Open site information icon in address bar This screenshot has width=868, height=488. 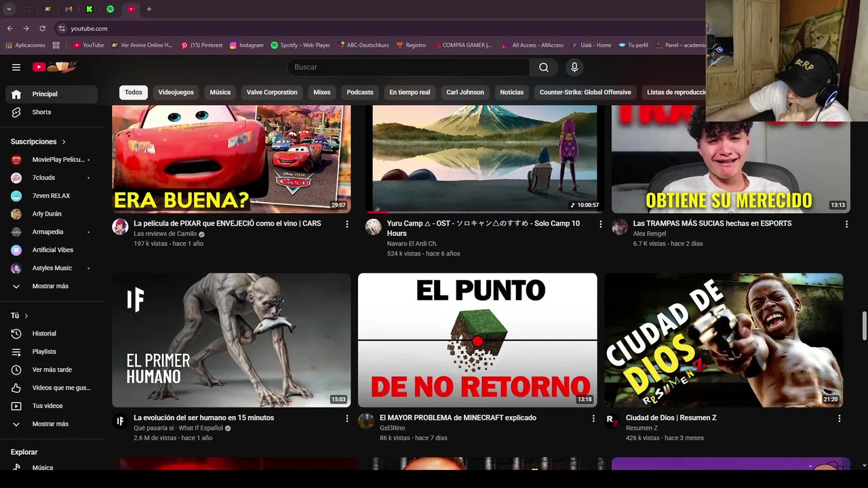click(x=62, y=28)
